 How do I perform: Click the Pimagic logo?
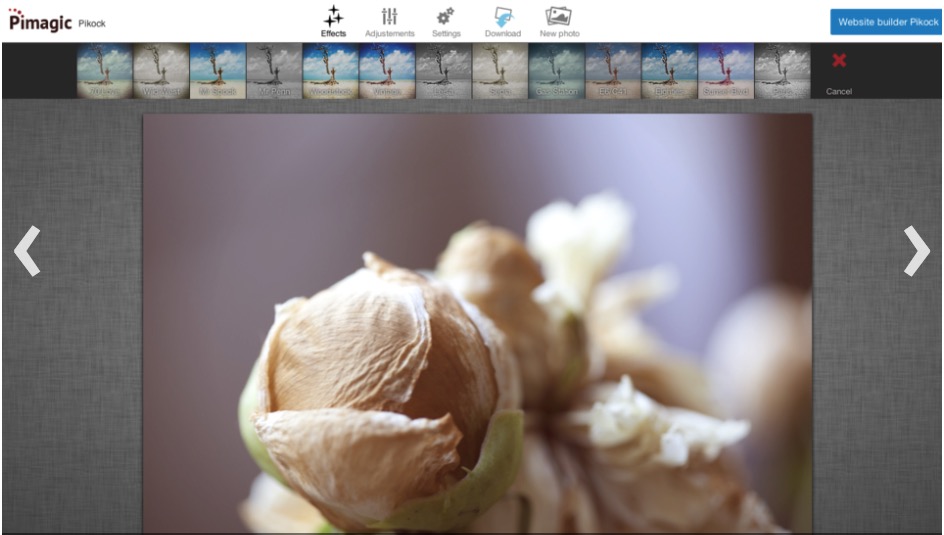coord(40,22)
